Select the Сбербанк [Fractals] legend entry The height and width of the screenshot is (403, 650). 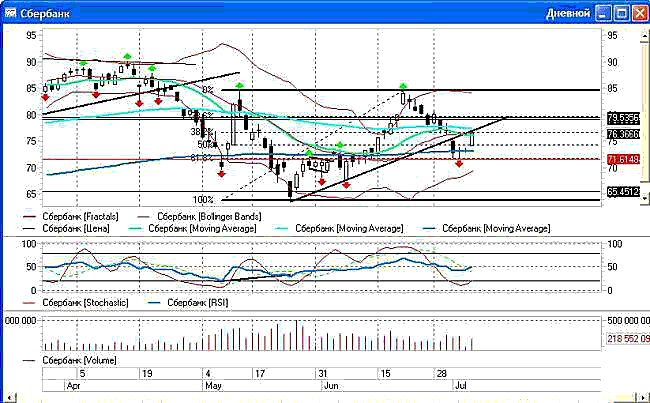click(70, 216)
